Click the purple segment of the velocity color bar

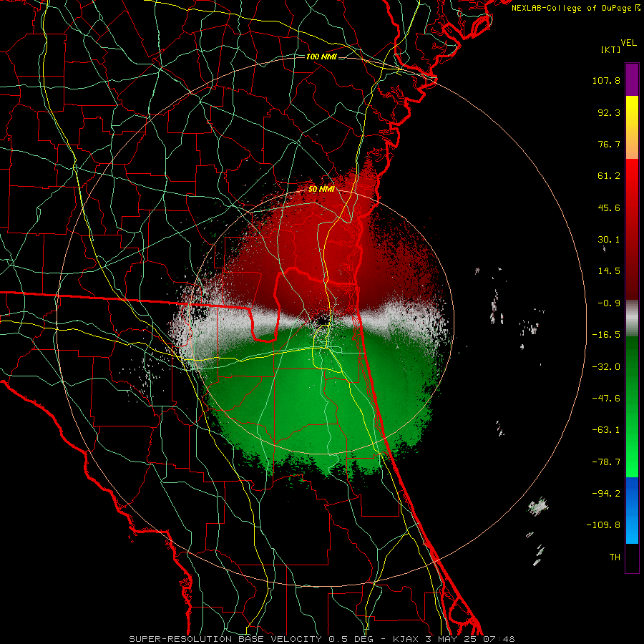(x=632, y=79)
